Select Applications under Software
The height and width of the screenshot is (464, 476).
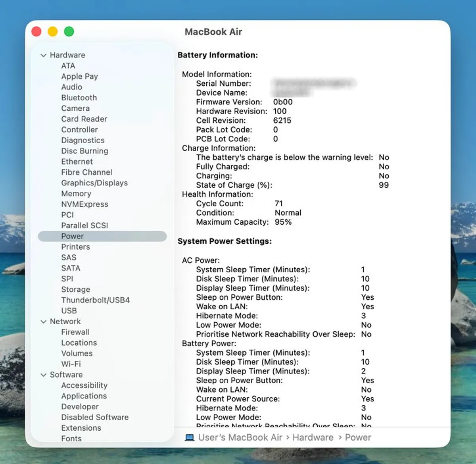84,396
